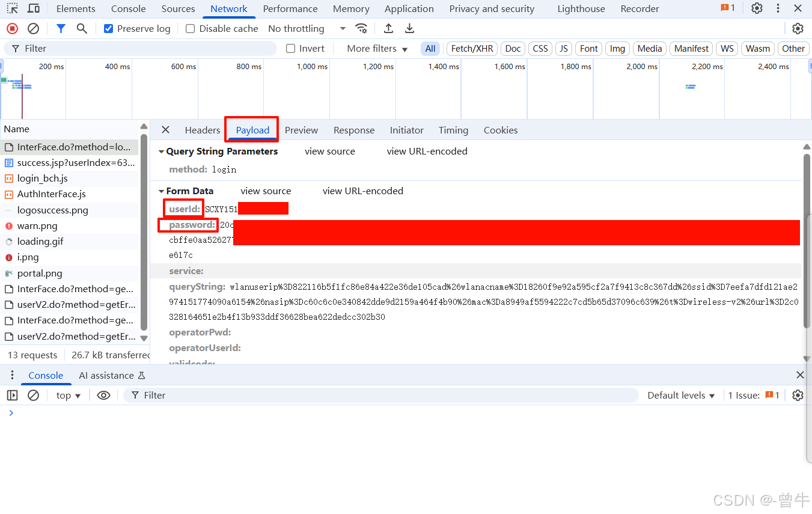The height and width of the screenshot is (514, 812).
Task: Select the inspect element tool
Action: click(x=11, y=8)
